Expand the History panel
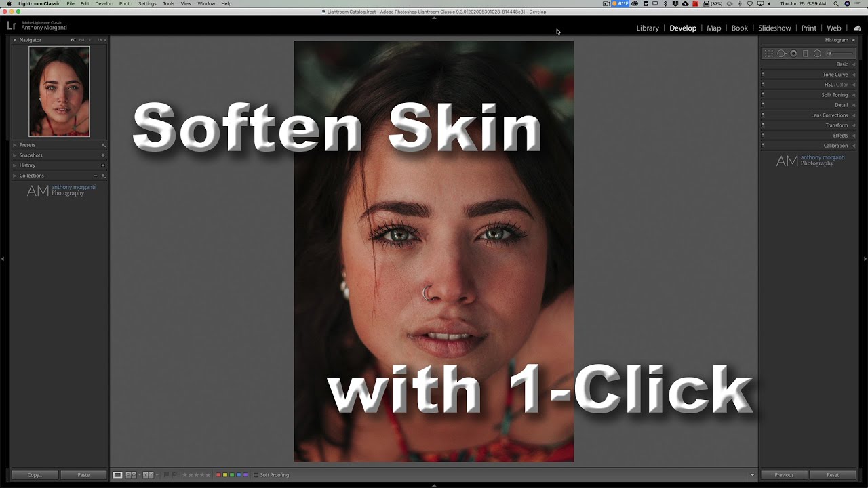Viewport: 868px width, 488px height. [15, 165]
